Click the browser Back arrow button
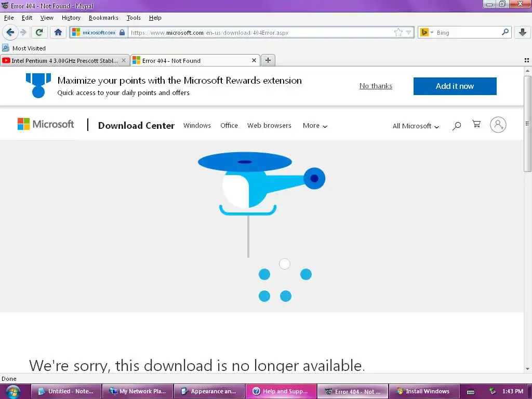Image resolution: width=532 pixels, height=399 pixels. click(x=10, y=32)
